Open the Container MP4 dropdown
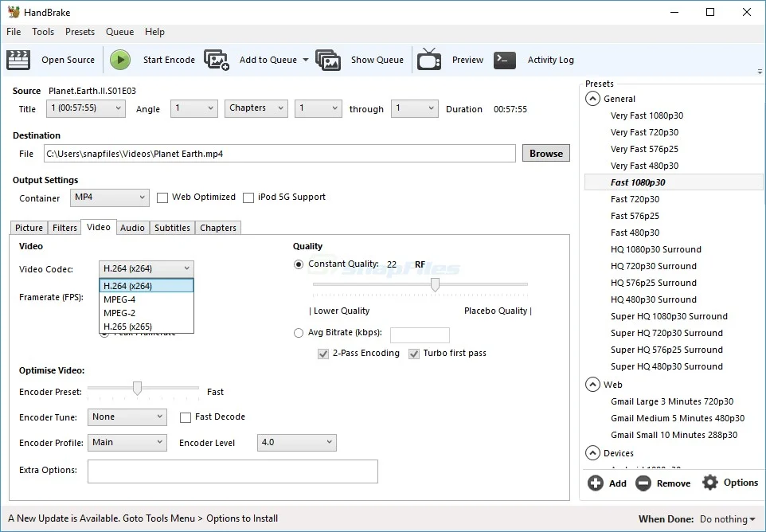 (x=109, y=198)
